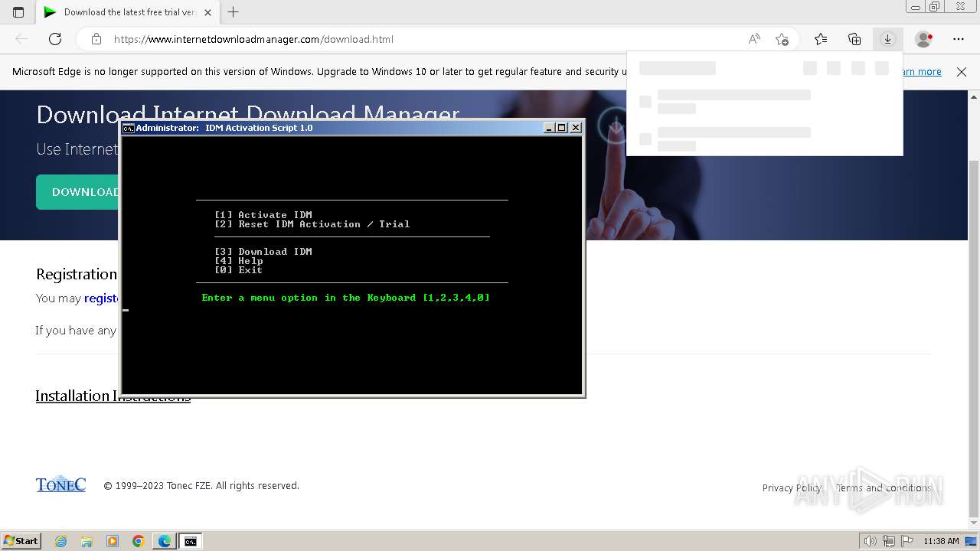Click the '[4] Help' console line
This screenshot has width=980, height=551.
(239, 261)
